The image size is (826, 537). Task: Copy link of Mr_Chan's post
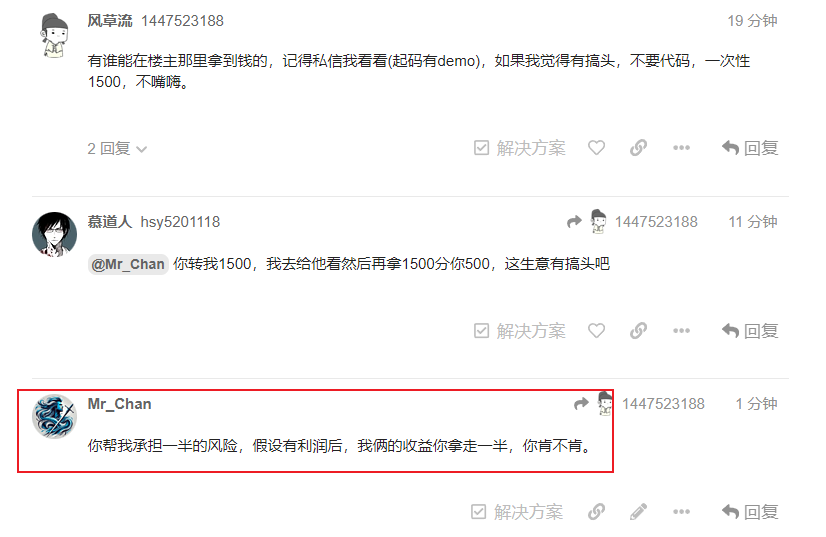596,512
